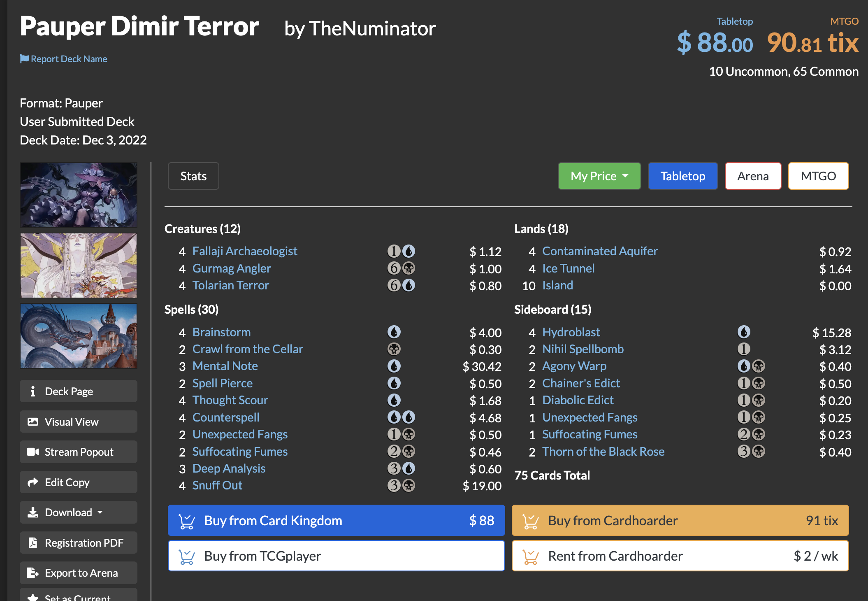Buy the deck from TCGplayer

coord(336,556)
